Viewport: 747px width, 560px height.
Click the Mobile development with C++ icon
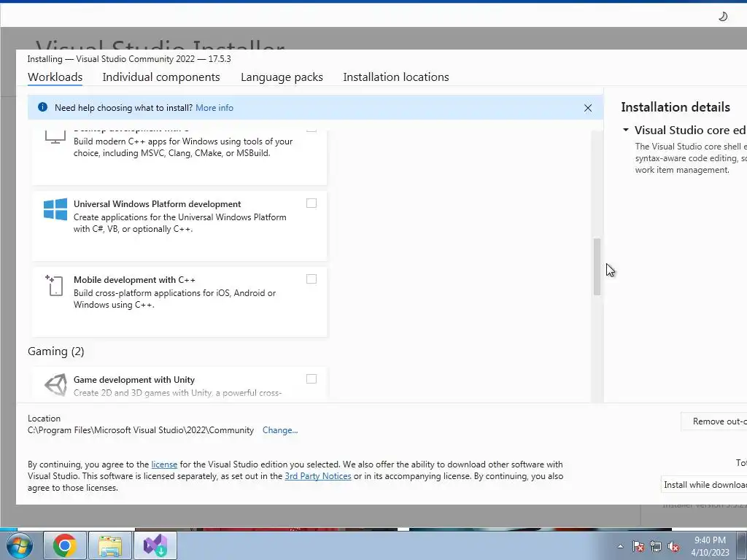(54, 285)
